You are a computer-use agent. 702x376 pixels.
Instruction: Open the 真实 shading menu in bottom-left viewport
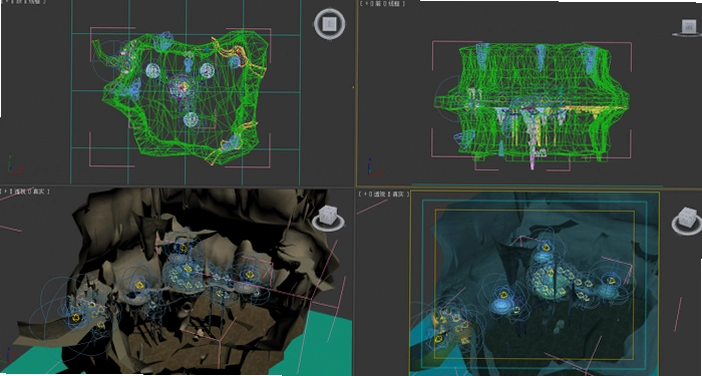pyautogui.click(x=39, y=191)
